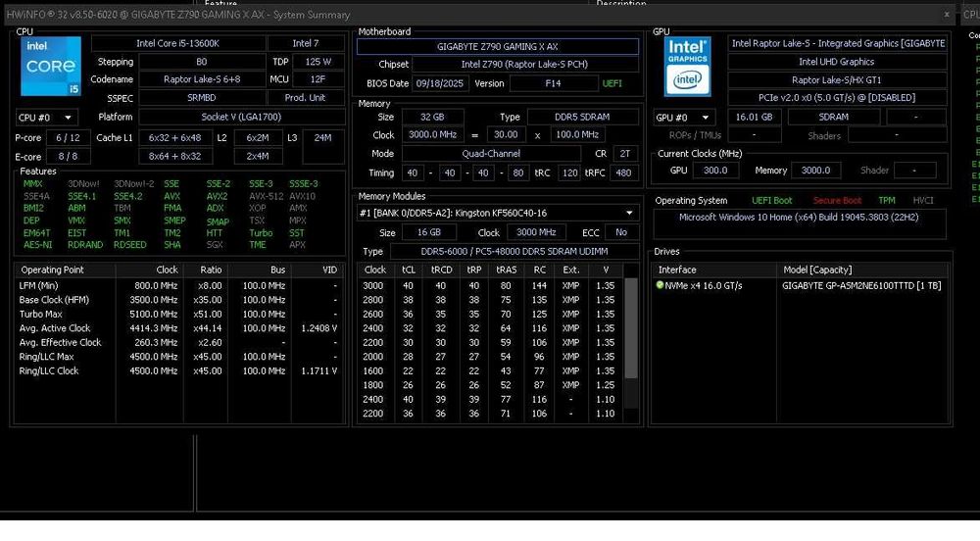Click the PCIe v2.0 x0 DISABLED field

click(837, 97)
